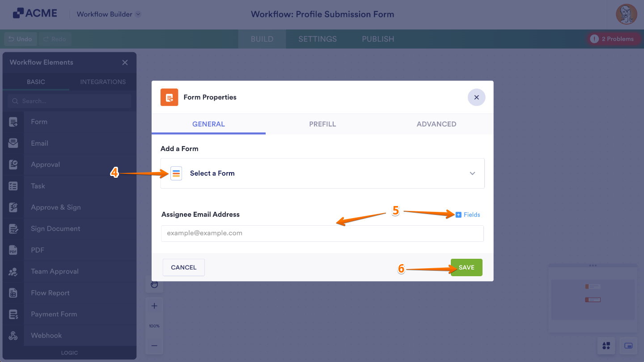
Task: Click the Cancel button
Action: (x=183, y=267)
